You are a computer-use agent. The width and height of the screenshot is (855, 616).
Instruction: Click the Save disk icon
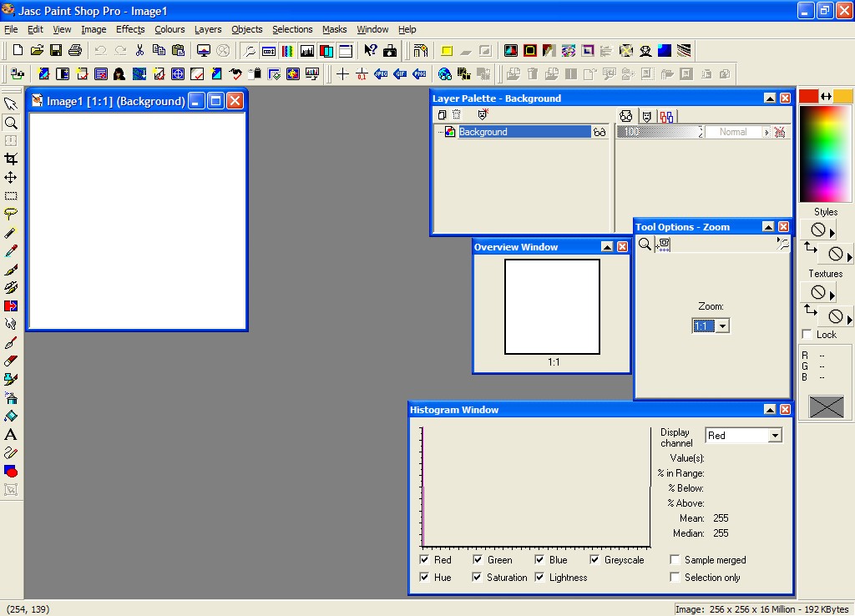[x=56, y=51]
